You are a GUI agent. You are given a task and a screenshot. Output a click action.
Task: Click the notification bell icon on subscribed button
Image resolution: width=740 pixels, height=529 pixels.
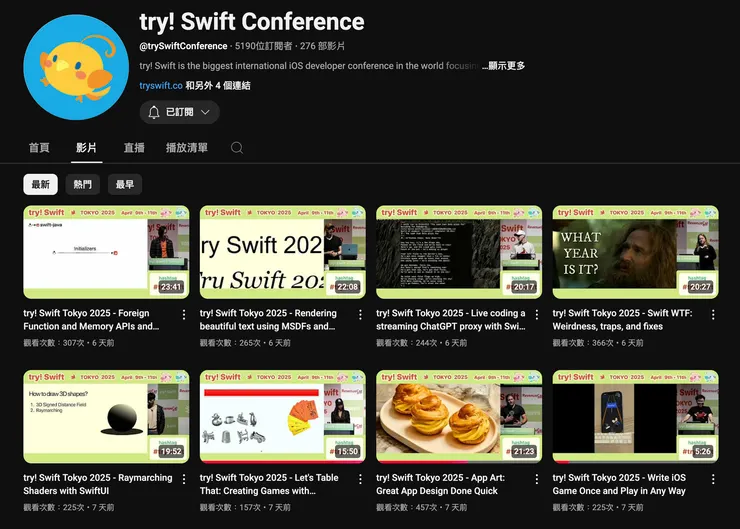(x=154, y=112)
